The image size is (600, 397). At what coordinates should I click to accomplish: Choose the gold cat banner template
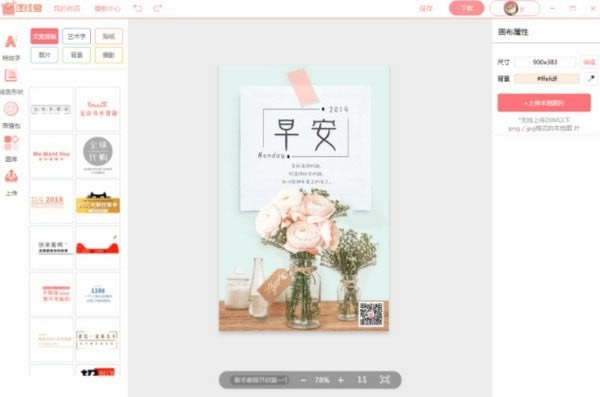tap(98, 201)
